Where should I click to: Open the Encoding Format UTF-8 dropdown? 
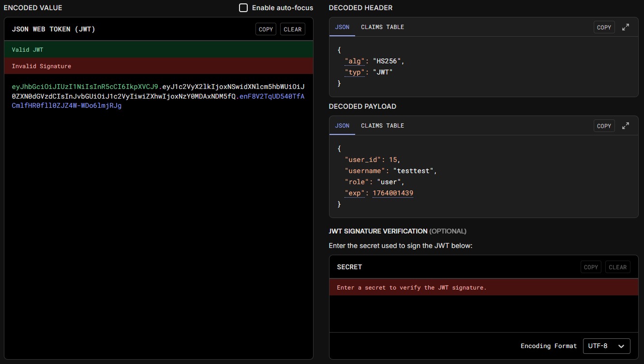(x=607, y=346)
